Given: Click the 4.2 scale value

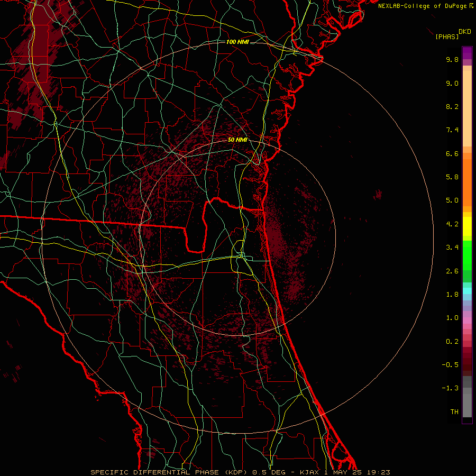Looking at the screenshot, I should tap(452, 224).
